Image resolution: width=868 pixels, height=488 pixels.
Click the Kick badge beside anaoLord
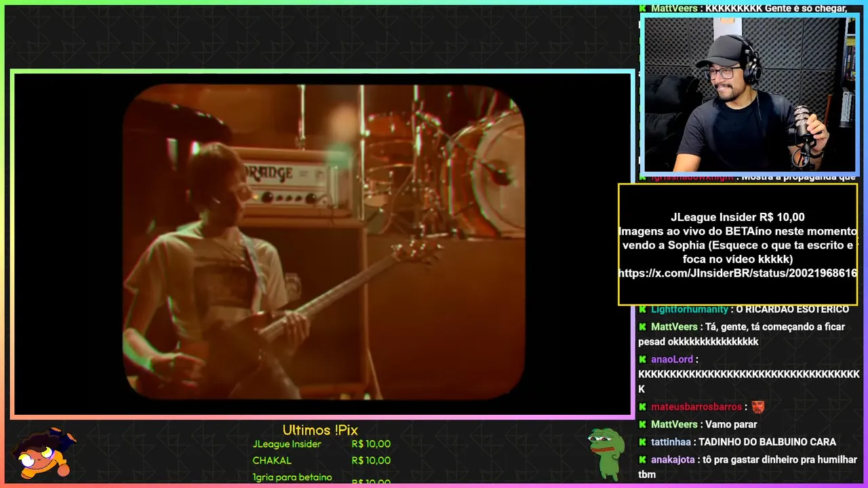tap(642, 359)
